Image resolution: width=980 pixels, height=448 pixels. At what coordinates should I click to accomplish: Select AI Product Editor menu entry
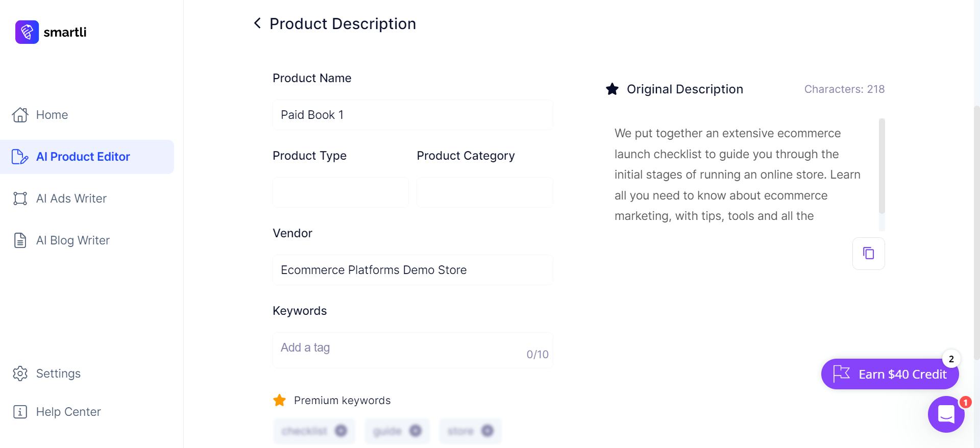tap(83, 157)
